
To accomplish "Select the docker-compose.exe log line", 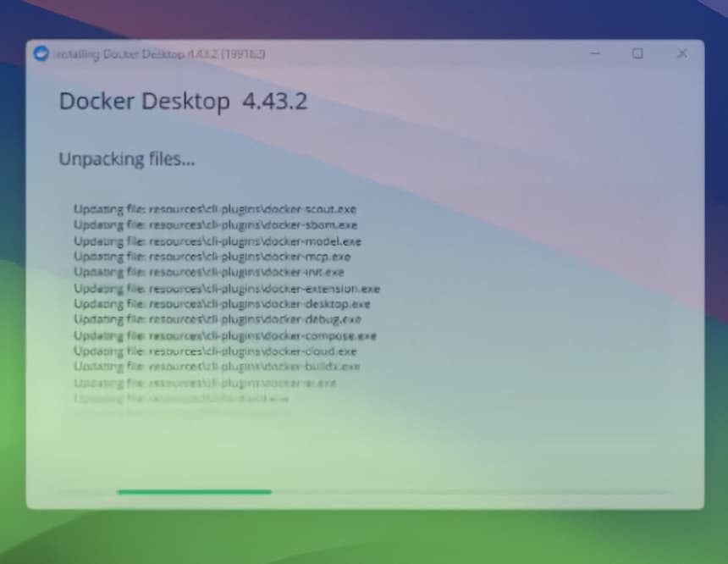I will 225,335.
